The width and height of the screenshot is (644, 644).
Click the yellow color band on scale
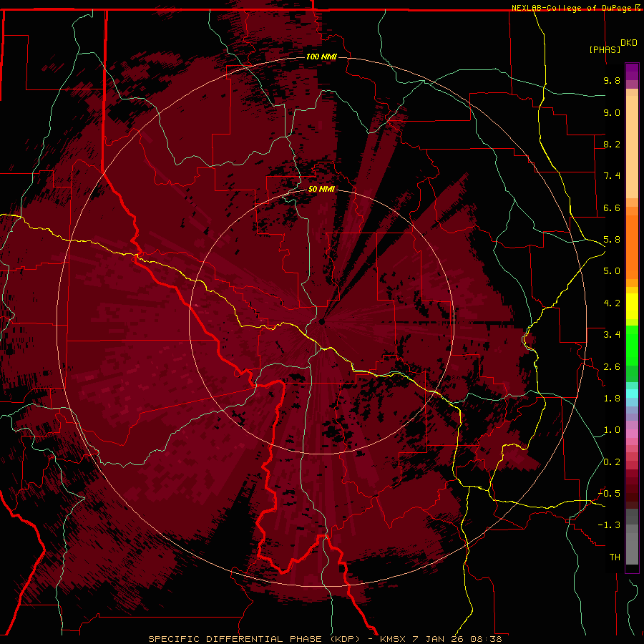click(632, 306)
